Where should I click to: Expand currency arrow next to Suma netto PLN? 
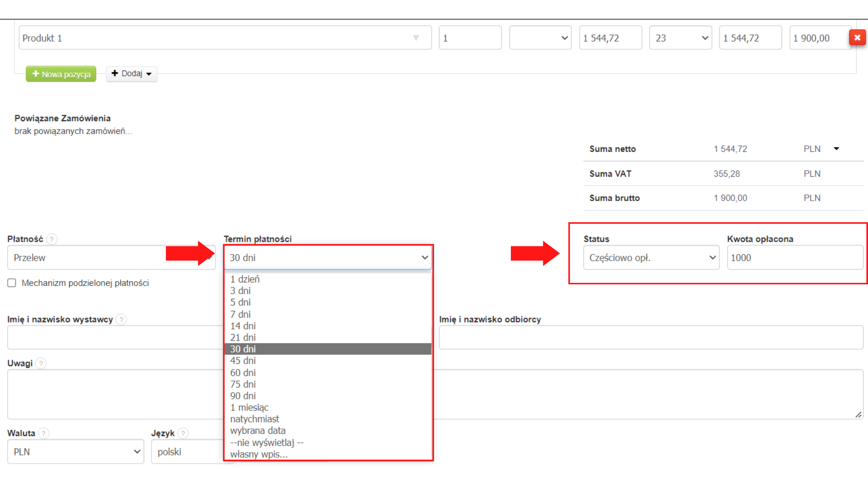click(x=836, y=149)
